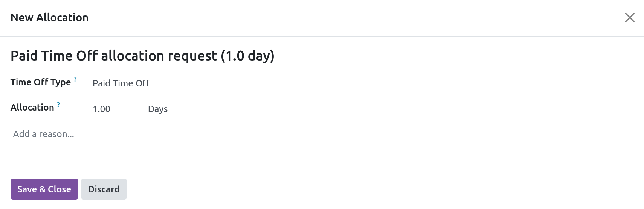Close the New Allocation dialog
644x209 pixels.
click(x=629, y=18)
